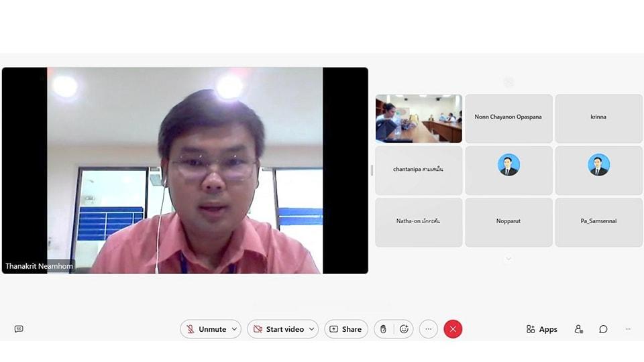Open panel options ellipsis at far right
The image size is (644, 362).
point(628,329)
